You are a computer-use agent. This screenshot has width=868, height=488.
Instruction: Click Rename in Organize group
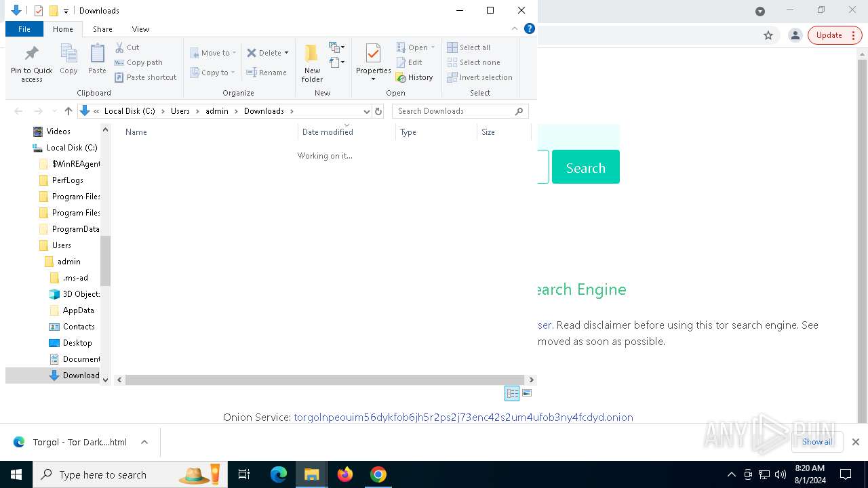[x=267, y=73]
